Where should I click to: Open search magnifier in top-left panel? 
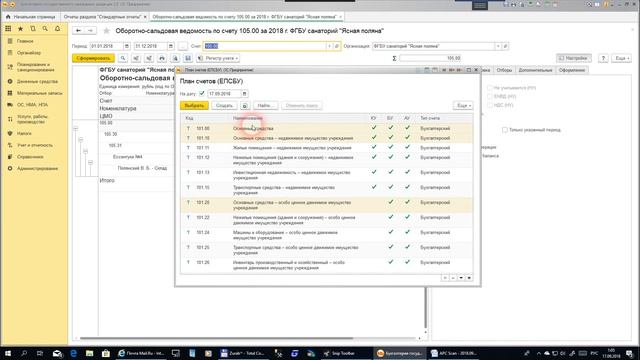45,29
